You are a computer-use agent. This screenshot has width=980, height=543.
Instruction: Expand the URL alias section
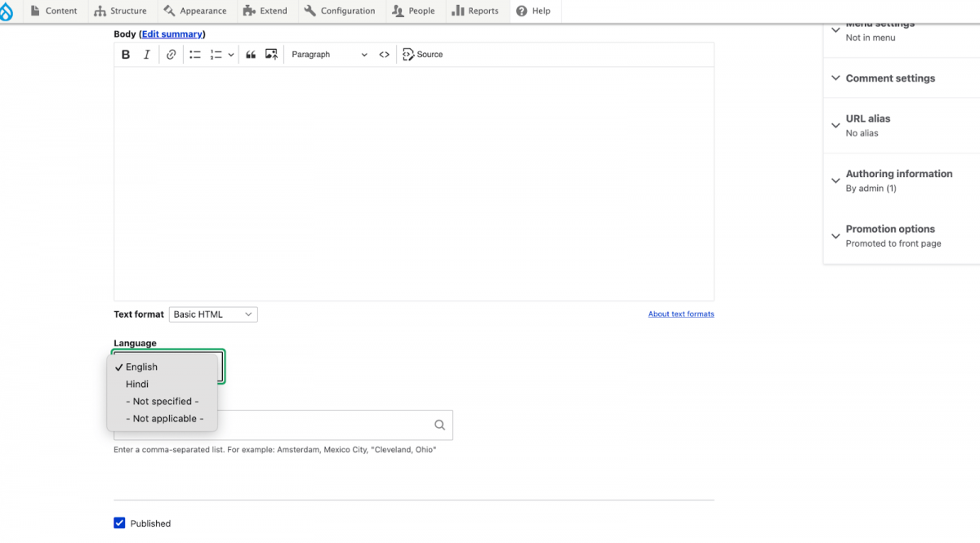pyautogui.click(x=902, y=126)
